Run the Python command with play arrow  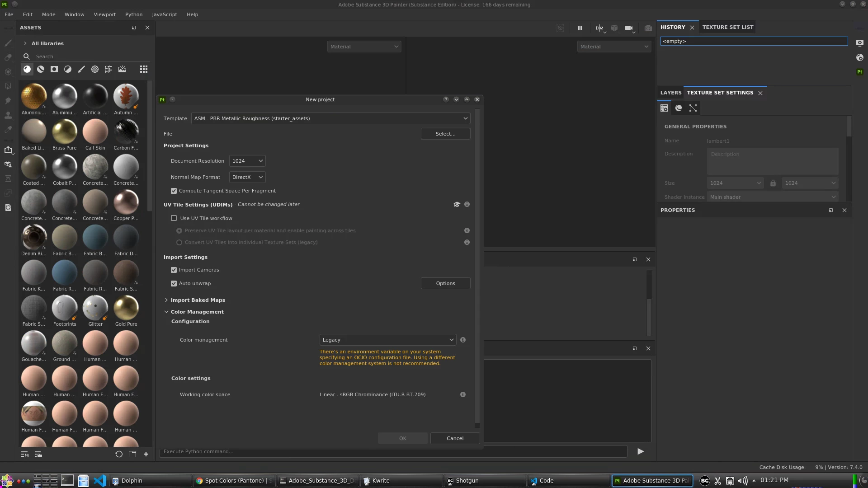[640, 451]
